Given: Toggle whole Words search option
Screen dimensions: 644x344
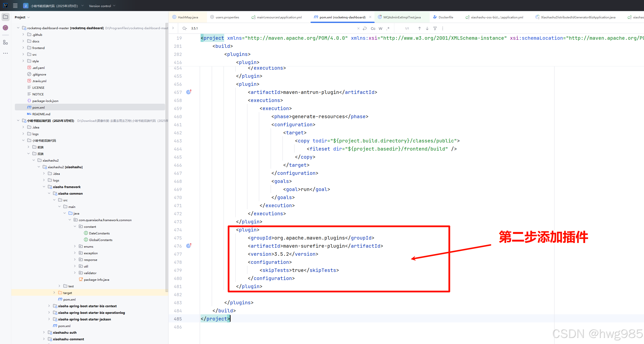Looking at the screenshot, I should pos(380,28).
